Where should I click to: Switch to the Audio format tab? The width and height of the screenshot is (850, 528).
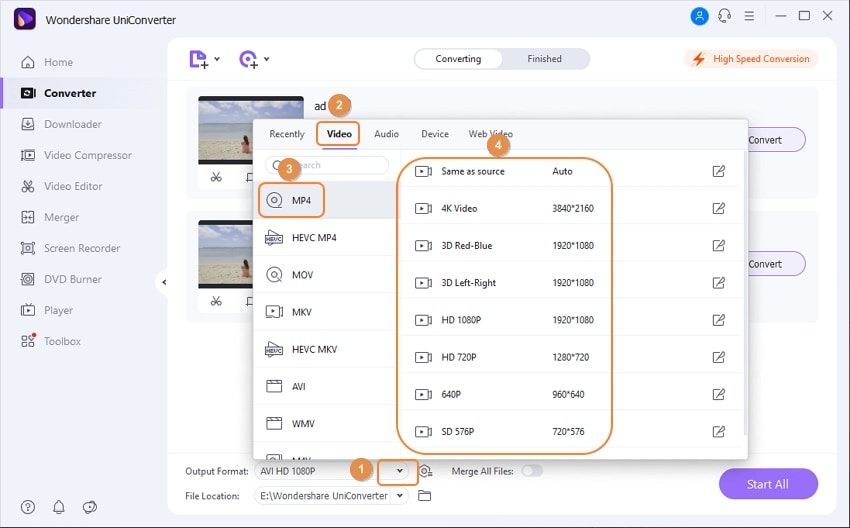click(387, 134)
